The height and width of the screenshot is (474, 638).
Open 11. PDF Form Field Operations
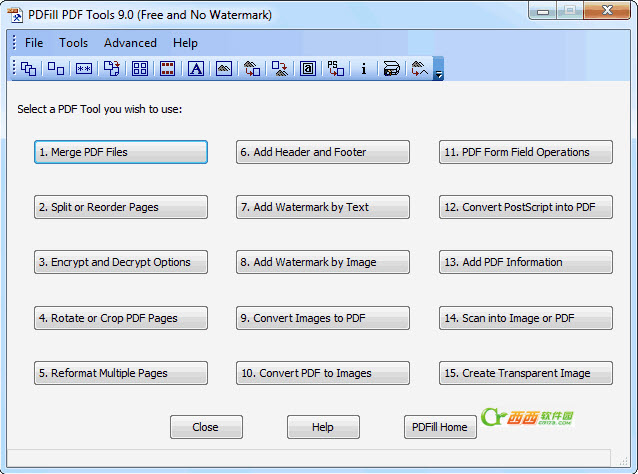point(526,152)
